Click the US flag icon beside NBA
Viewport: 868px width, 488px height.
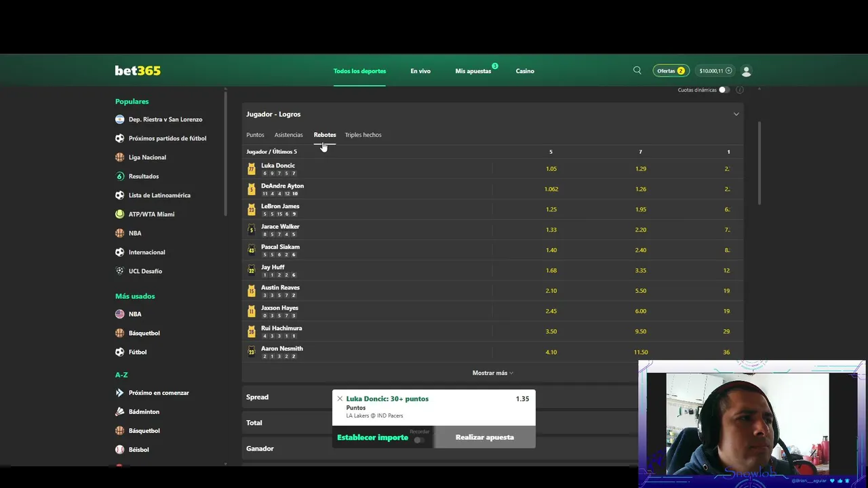click(x=120, y=314)
